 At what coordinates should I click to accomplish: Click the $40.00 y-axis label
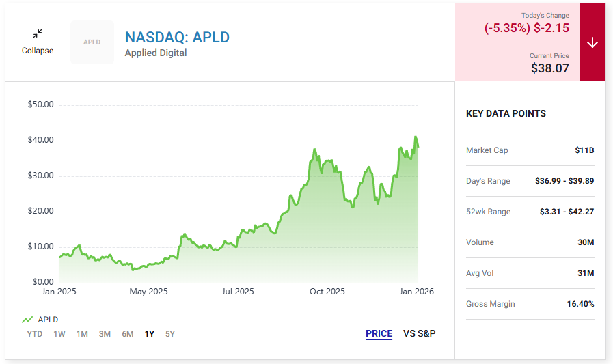coord(40,140)
